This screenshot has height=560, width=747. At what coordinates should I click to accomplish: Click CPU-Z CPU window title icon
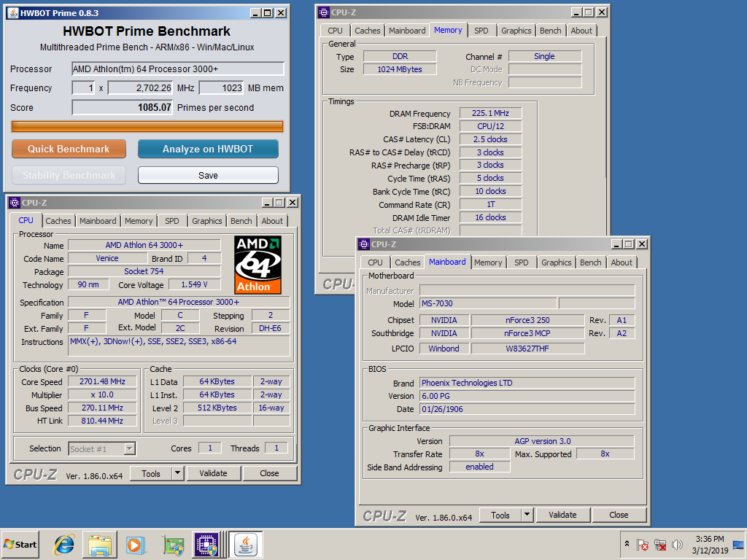coord(15,203)
